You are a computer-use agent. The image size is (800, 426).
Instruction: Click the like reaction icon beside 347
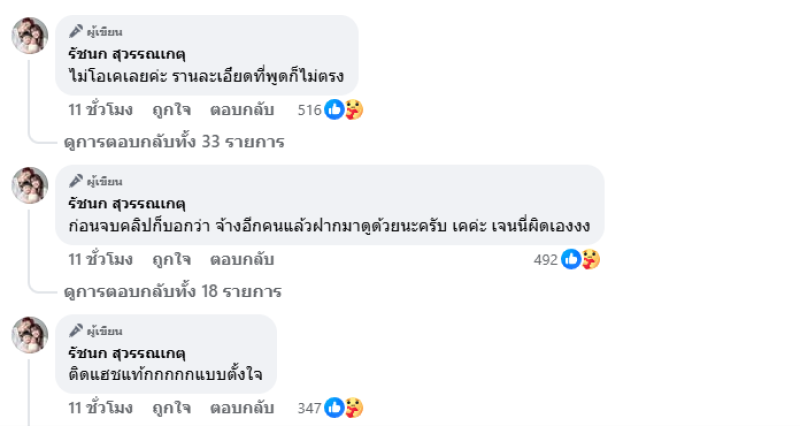[x=335, y=408]
